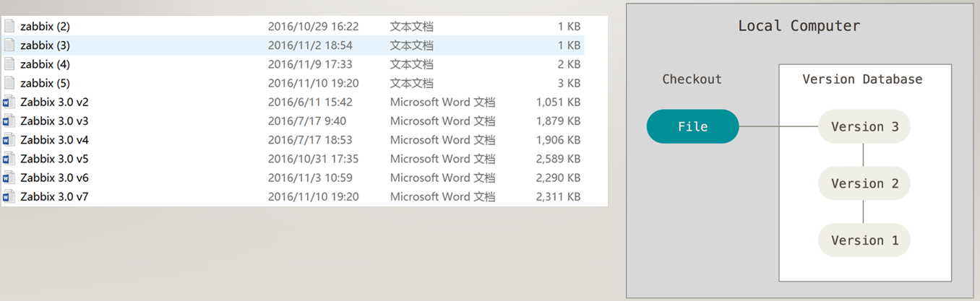Select the file name zabbix (2)
This screenshot has height=301, width=980.
[45, 26]
